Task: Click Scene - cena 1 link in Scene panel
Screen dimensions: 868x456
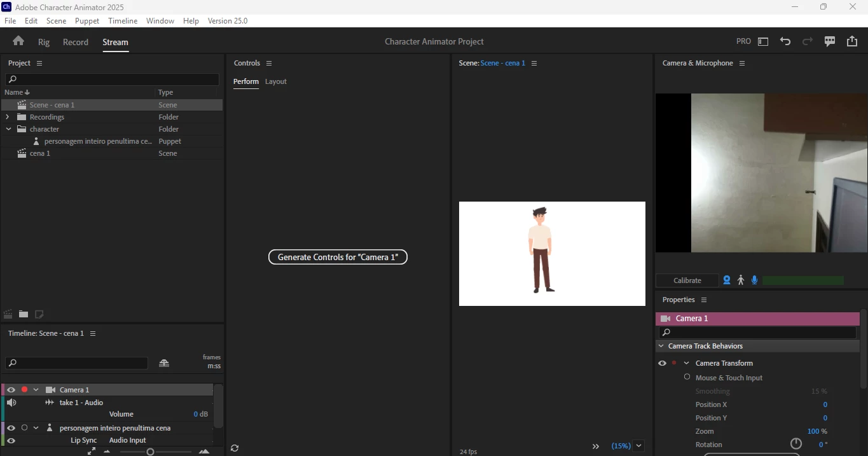Action: 503,63
